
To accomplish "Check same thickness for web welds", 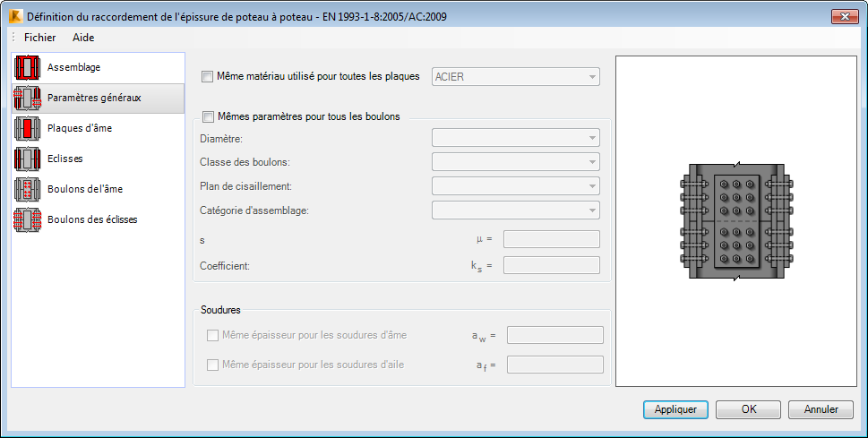I will click(x=213, y=336).
